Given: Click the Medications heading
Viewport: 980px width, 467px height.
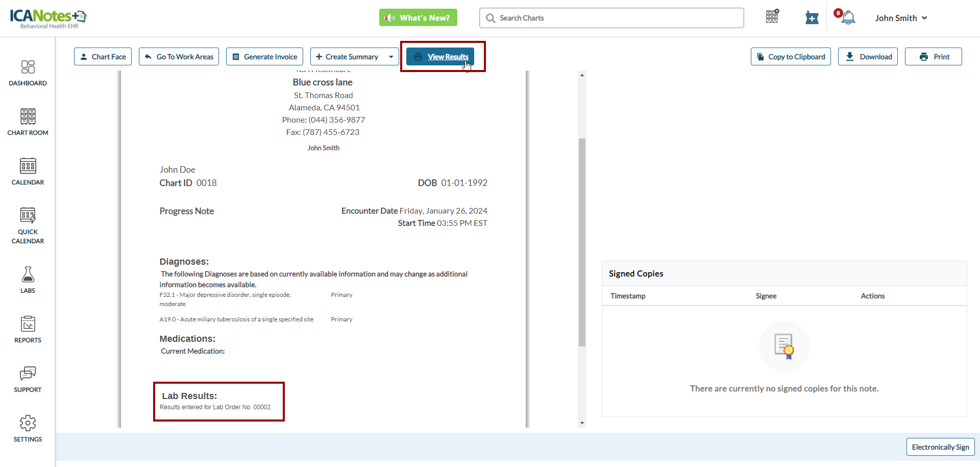Looking at the screenshot, I should [x=187, y=339].
